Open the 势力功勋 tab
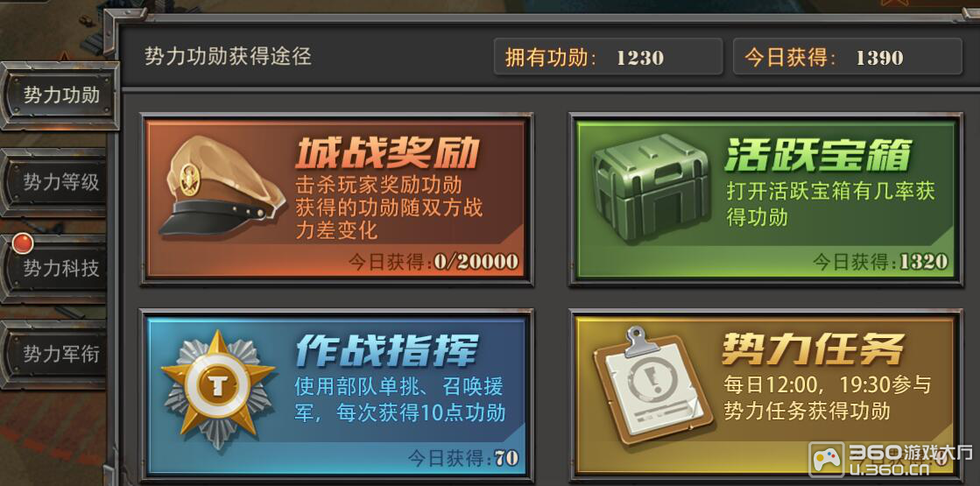 [60, 95]
